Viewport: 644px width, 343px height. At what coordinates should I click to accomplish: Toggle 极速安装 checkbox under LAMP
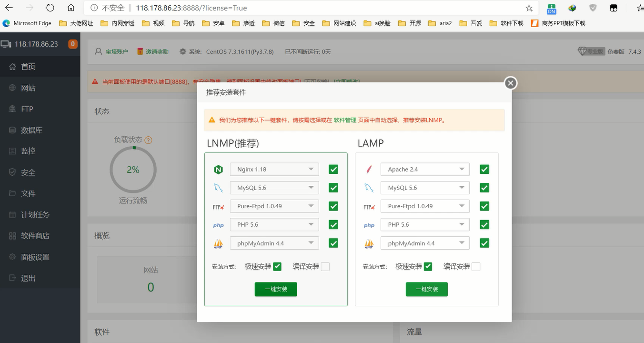point(428,267)
